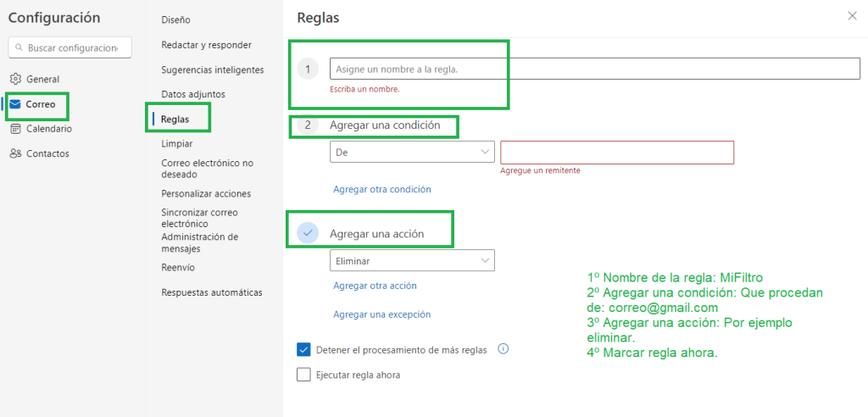The image size is (868, 417).
Task: Open Reglas in the settings menu
Action: click(x=175, y=120)
